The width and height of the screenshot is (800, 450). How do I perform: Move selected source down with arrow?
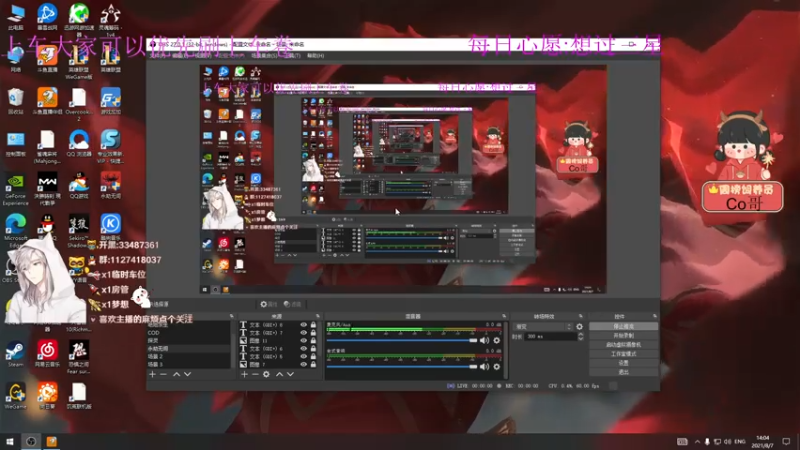coord(290,374)
